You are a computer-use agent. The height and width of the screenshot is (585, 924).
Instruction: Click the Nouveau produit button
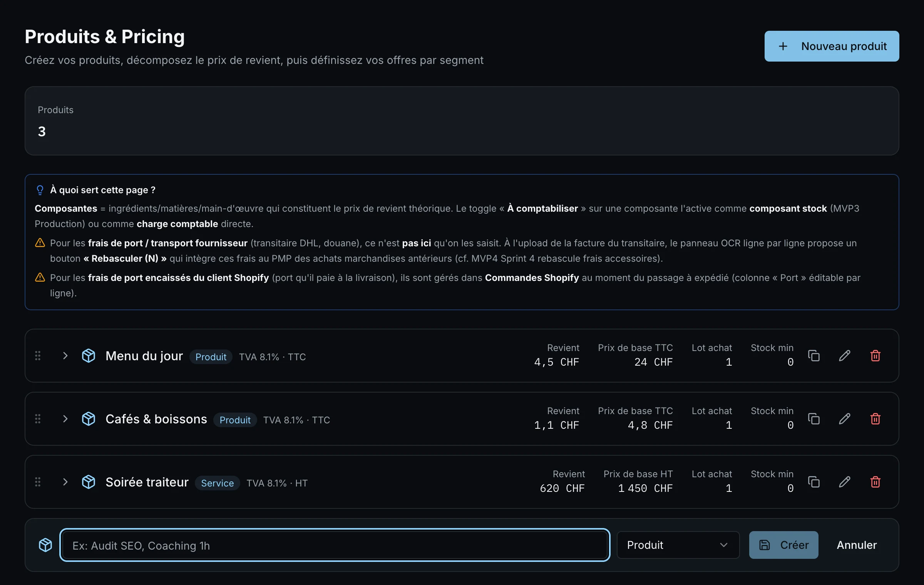coord(832,46)
